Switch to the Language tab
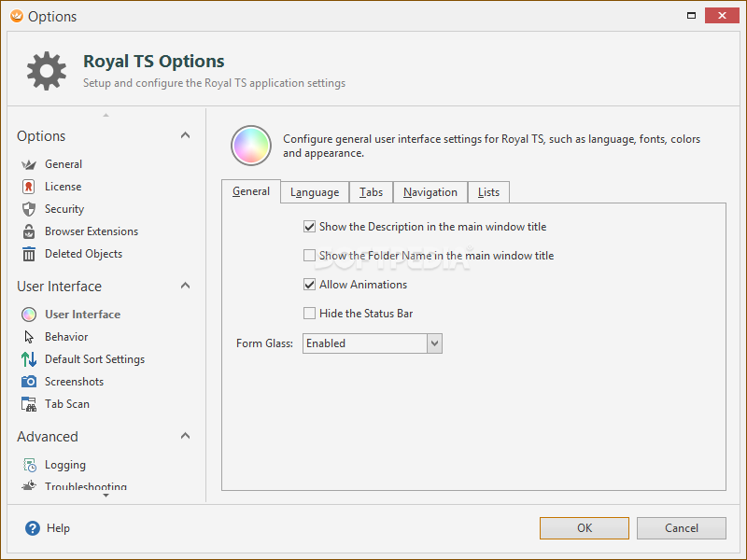 pyautogui.click(x=315, y=192)
